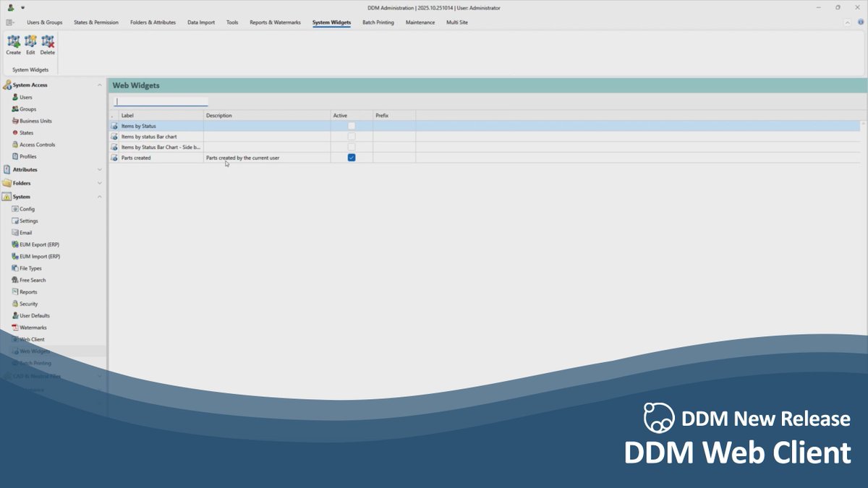
Task: Sort by the Prefix column header
Action: (394, 115)
